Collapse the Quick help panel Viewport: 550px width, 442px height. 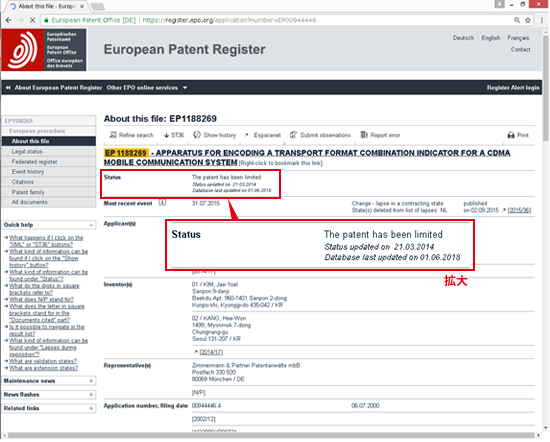click(x=91, y=225)
